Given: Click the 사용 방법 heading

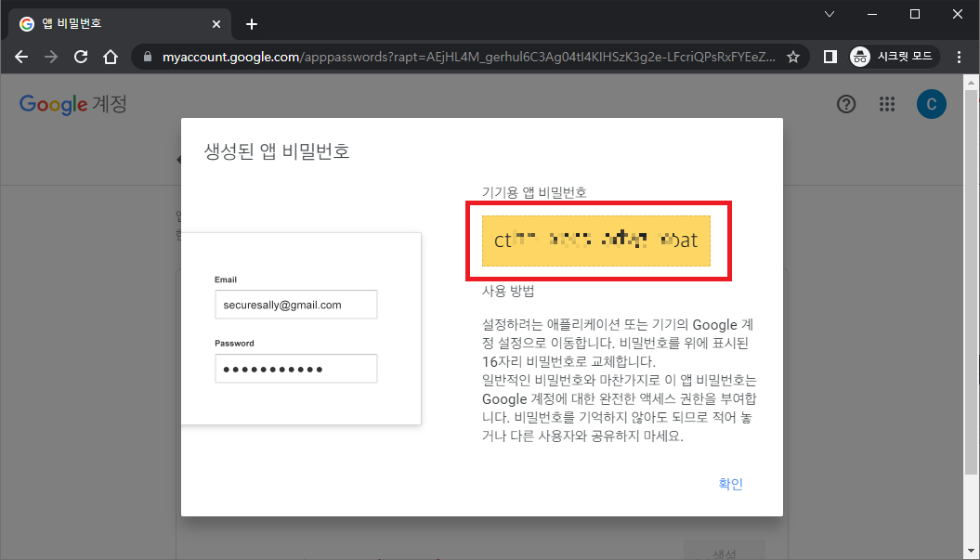Looking at the screenshot, I should [x=508, y=291].
